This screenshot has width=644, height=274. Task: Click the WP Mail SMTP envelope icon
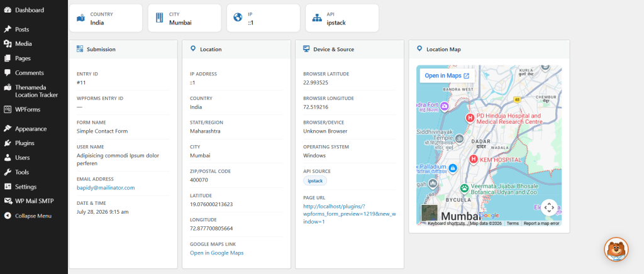tap(8, 201)
